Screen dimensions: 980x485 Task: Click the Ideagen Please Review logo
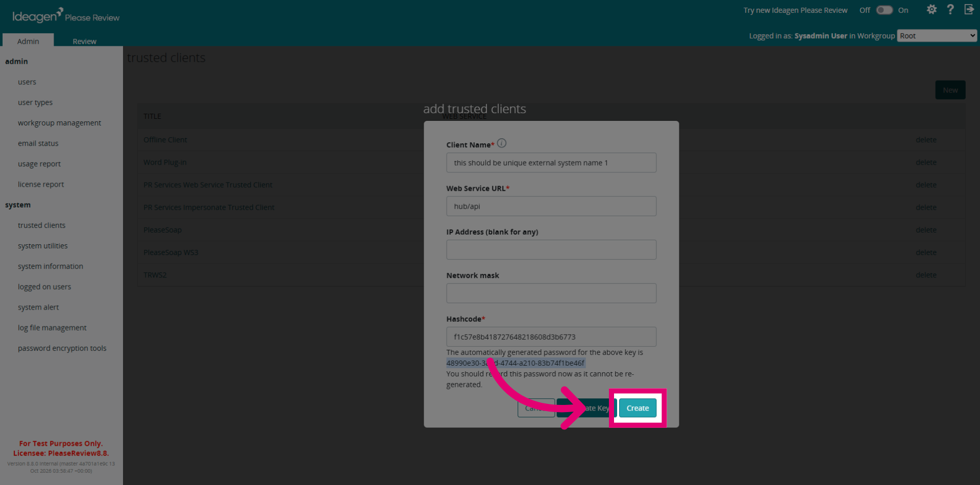coord(66,16)
